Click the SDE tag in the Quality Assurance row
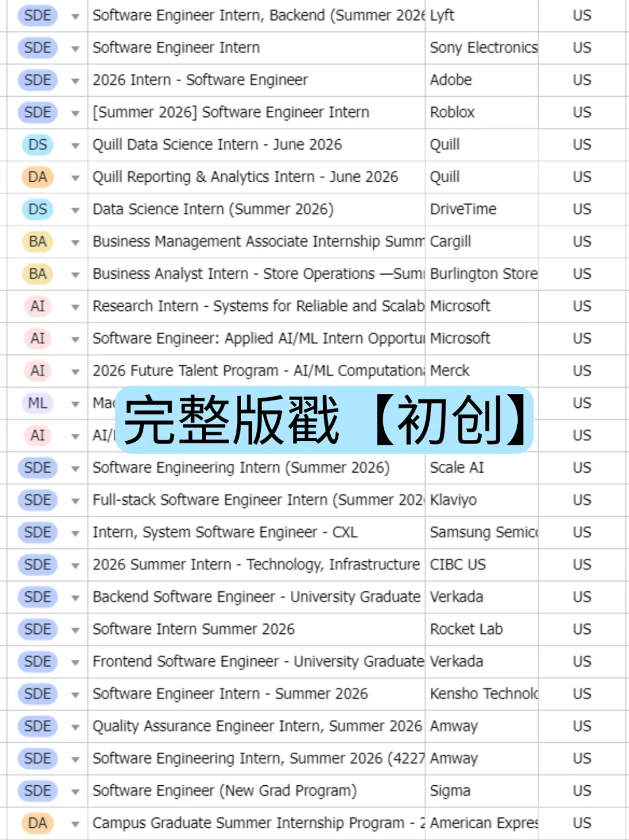Viewport: 629px width, 840px height. (38, 726)
